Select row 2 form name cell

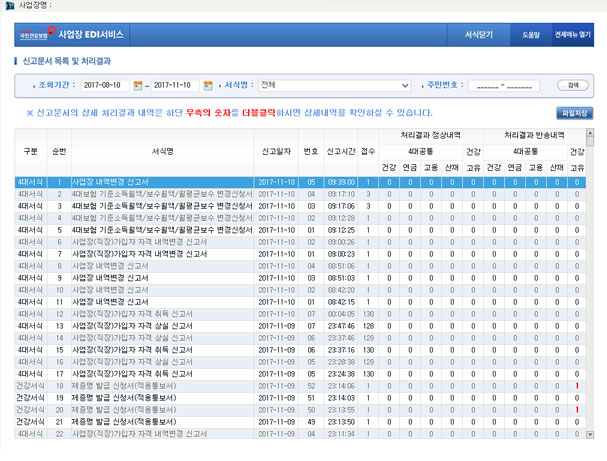(163, 194)
